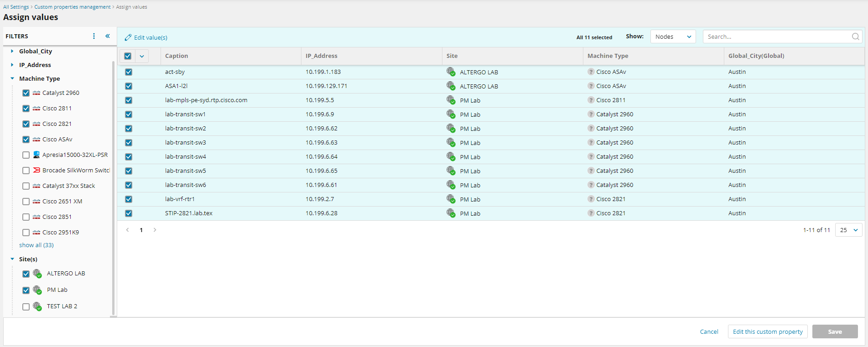Click the Edit value(s) link
868x347 pixels.
tap(151, 37)
